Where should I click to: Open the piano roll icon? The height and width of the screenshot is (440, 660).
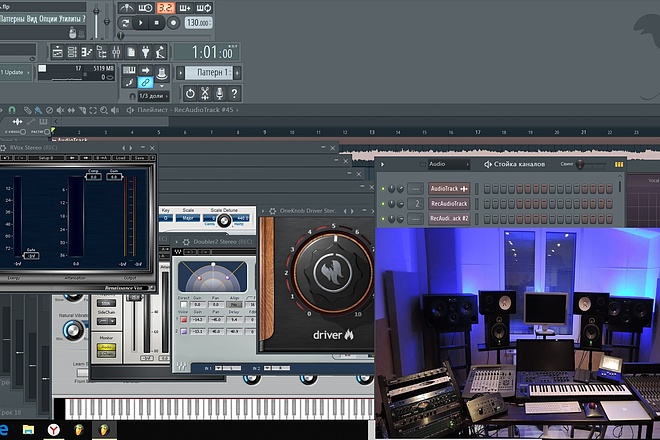(87, 52)
